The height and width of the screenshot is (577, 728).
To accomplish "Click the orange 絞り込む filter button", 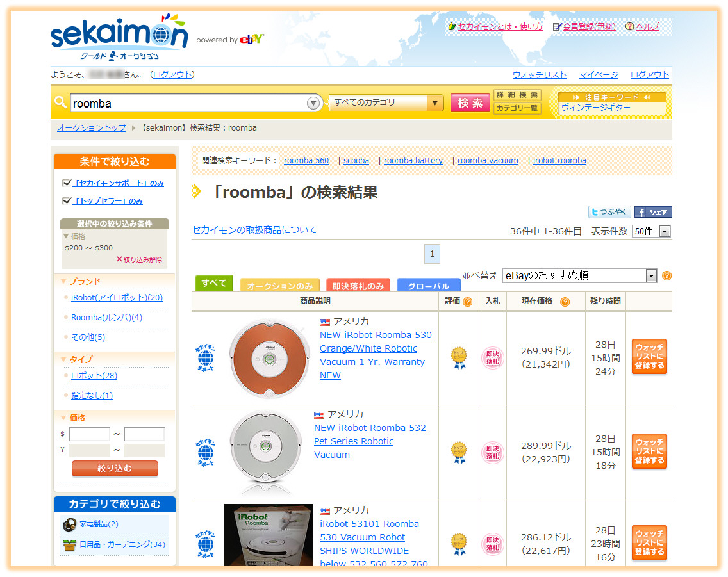I will pyautogui.click(x=115, y=469).
